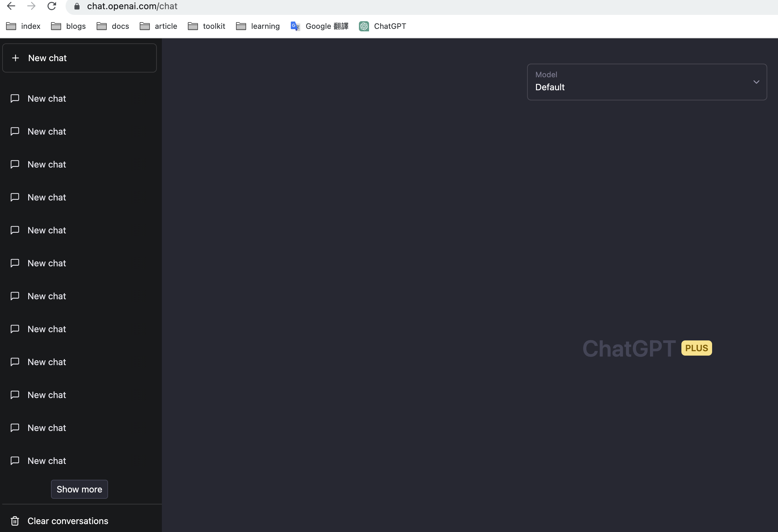Viewport: 778px width, 532px height.
Task: Click the browser back arrow
Action: pos(11,6)
